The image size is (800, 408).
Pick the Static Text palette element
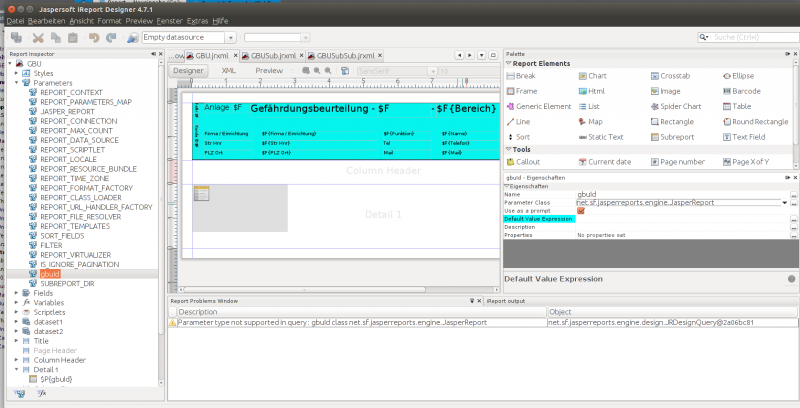click(x=601, y=137)
